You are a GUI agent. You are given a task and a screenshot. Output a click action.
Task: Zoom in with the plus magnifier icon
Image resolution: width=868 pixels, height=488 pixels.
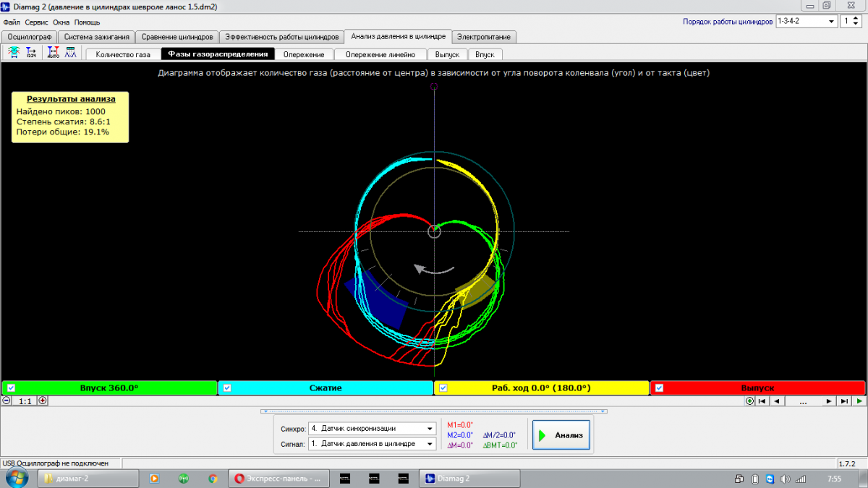tap(43, 401)
